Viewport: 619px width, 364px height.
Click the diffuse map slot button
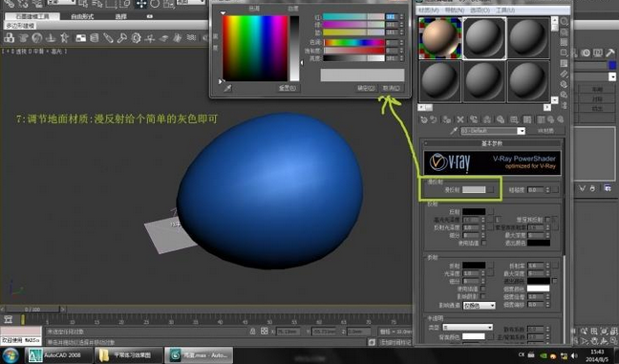pos(491,190)
